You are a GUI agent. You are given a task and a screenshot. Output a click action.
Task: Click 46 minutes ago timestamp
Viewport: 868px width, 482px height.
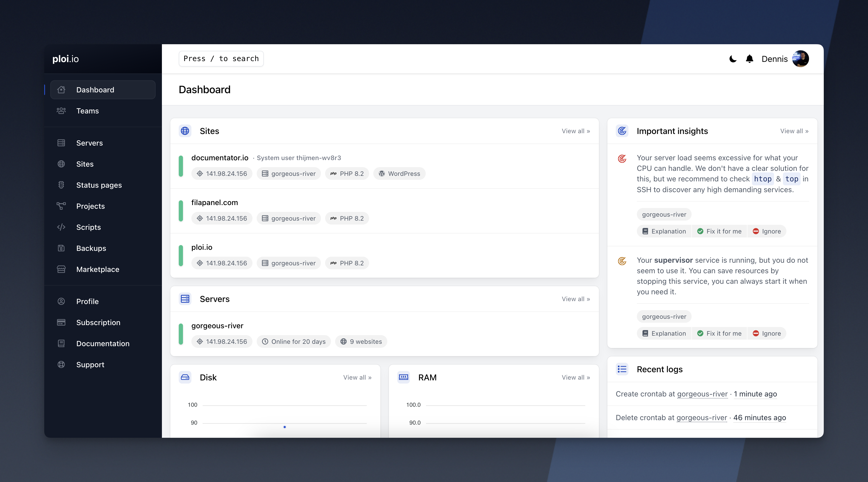[760, 418]
